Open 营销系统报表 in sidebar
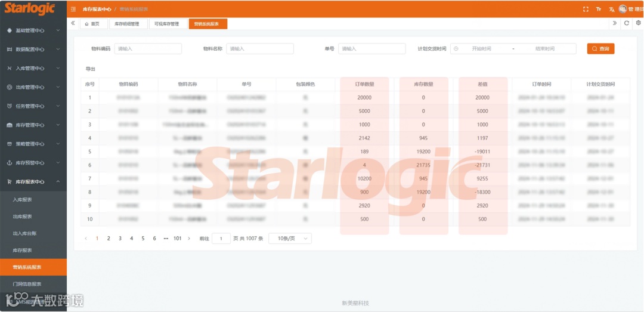The image size is (644, 312). [x=33, y=267]
